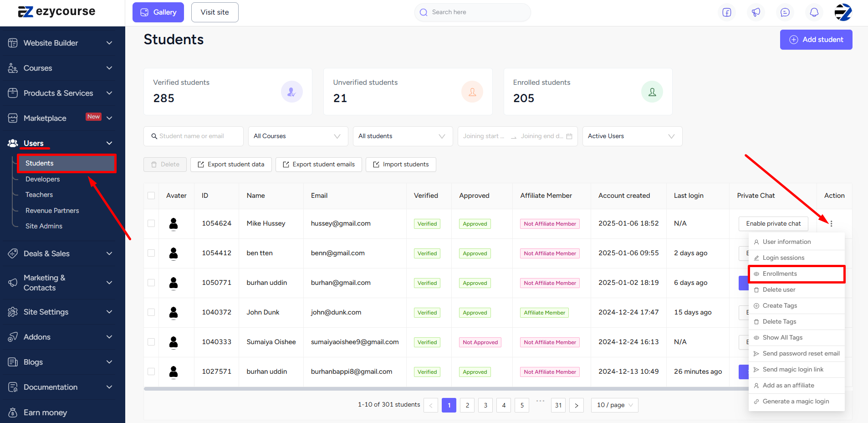The height and width of the screenshot is (423, 868).
Task: Click ben tten's avatar icon
Action: [174, 253]
